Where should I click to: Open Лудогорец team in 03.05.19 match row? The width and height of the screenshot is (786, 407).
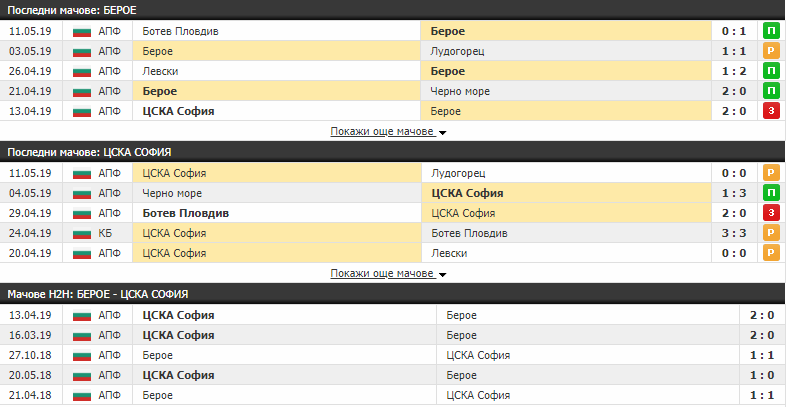point(458,51)
